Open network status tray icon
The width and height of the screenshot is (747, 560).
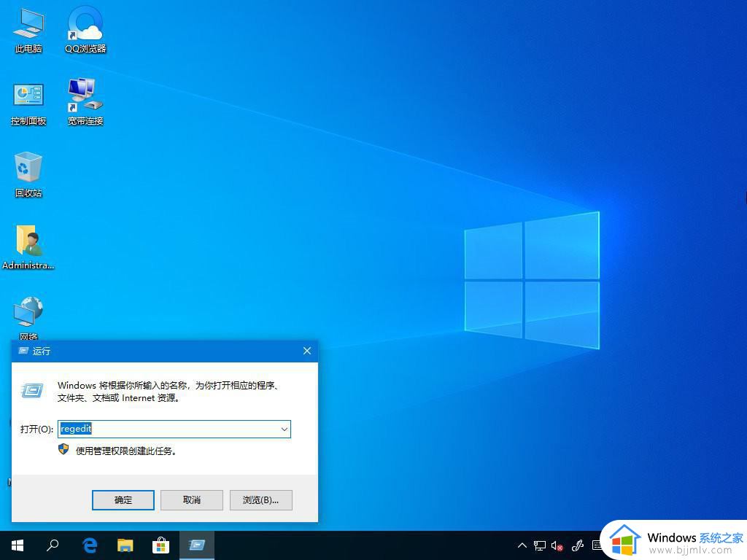click(x=539, y=545)
